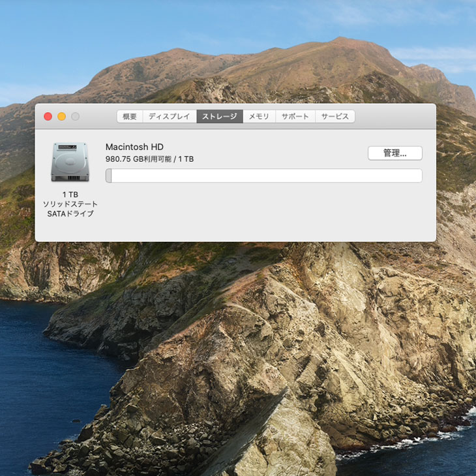The height and width of the screenshot is (476, 476).
Task: Click the Macintosh HD volume name
Action: pos(134,147)
